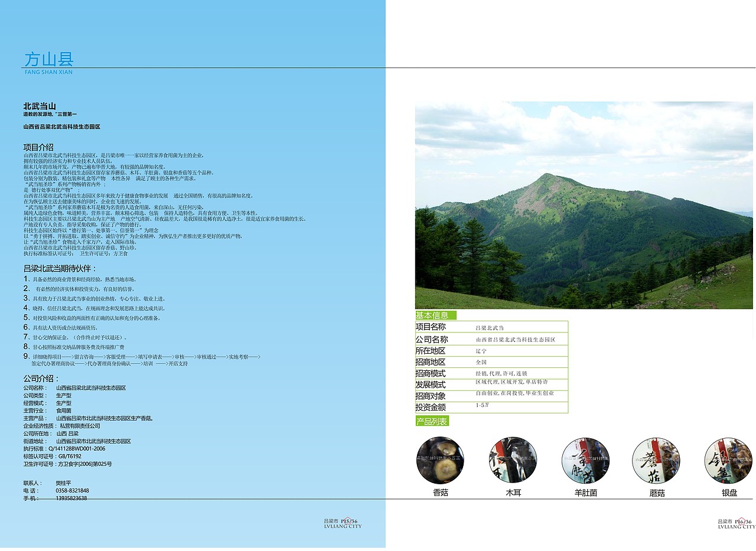Click the 银盘 product thumbnail
The image size is (756, 551).
728,461
